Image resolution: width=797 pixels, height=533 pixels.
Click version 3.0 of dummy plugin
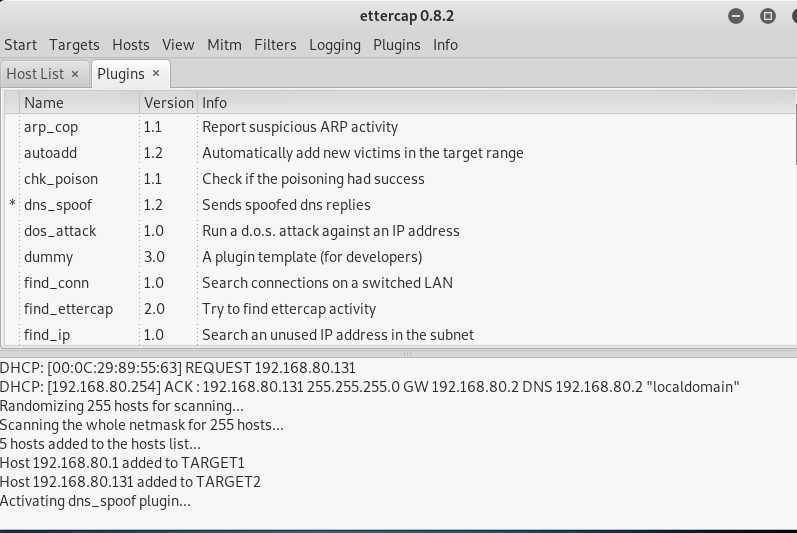[x=154, y=257]
